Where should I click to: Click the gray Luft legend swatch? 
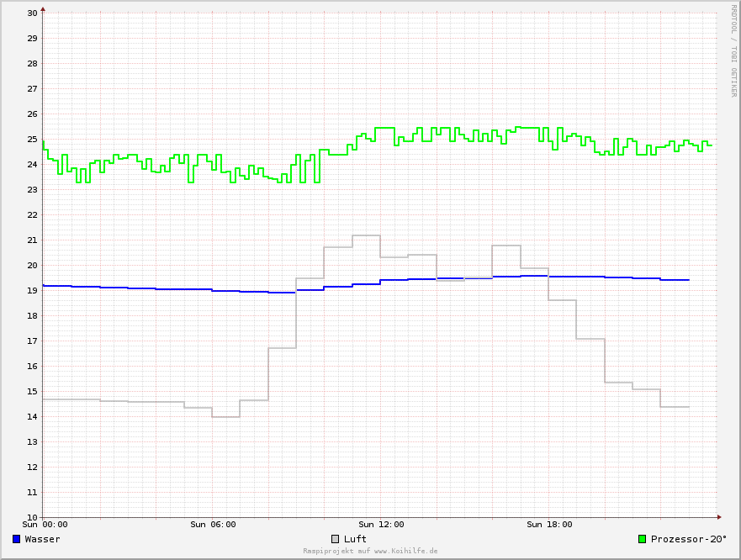tap(336, 539)
